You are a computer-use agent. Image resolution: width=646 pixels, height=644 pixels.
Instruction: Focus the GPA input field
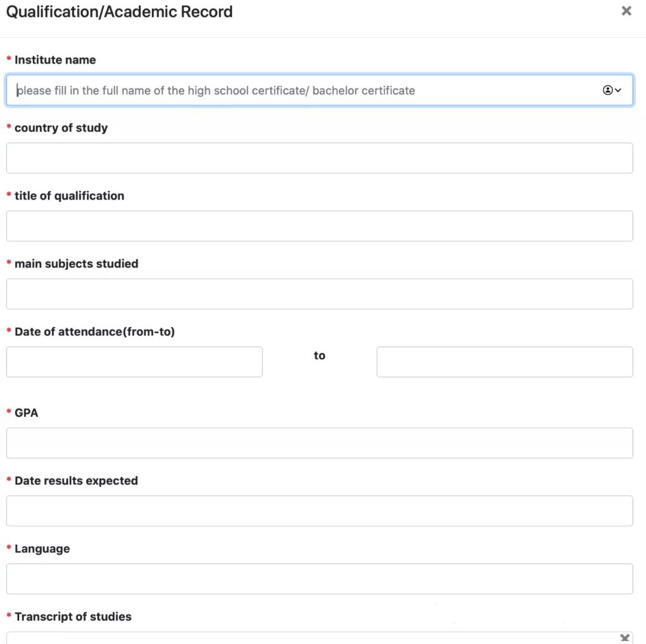pos(319,443)
